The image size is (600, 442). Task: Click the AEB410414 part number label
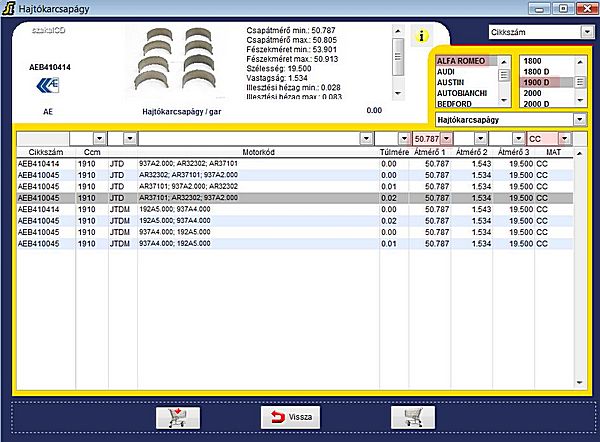pos(50,67)
